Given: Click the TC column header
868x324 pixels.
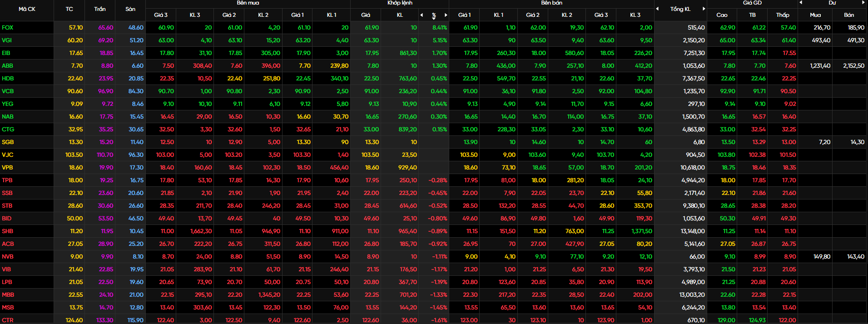Looking at the screenshot, I should [69, 9].
